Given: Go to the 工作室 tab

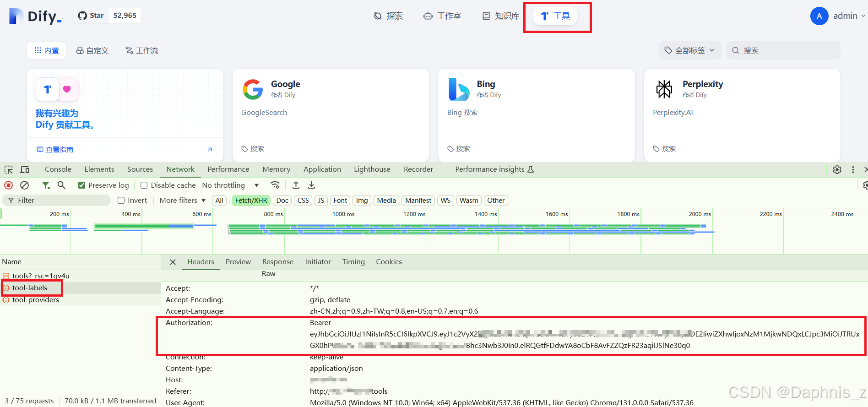Looking at the screenshot, I should click(442, 16).
